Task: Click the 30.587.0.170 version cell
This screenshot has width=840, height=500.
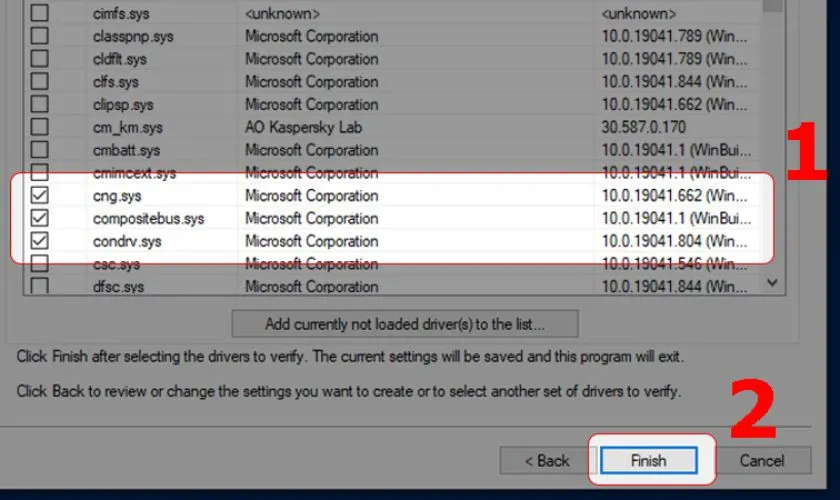Action: coord(645,128)
